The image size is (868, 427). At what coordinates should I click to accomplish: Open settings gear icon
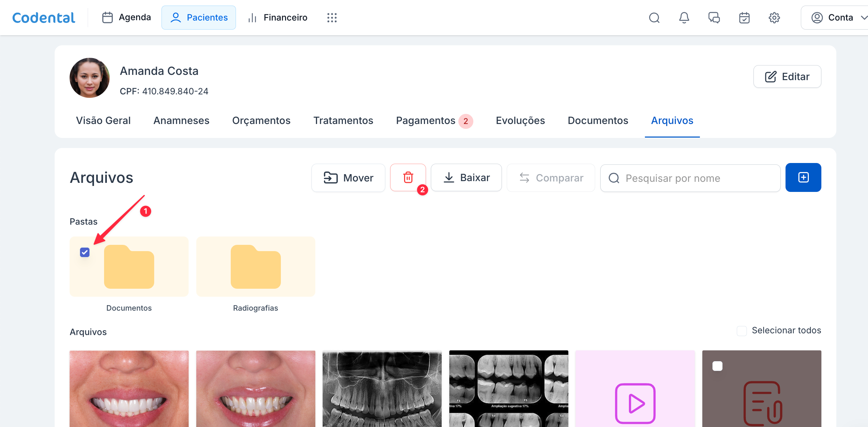[x=774, y=17]
